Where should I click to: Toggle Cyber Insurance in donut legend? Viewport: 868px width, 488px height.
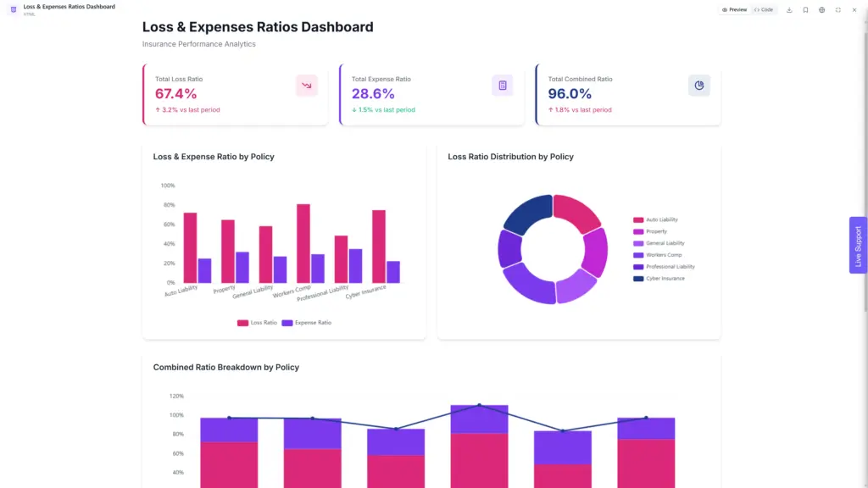point(659,278)
